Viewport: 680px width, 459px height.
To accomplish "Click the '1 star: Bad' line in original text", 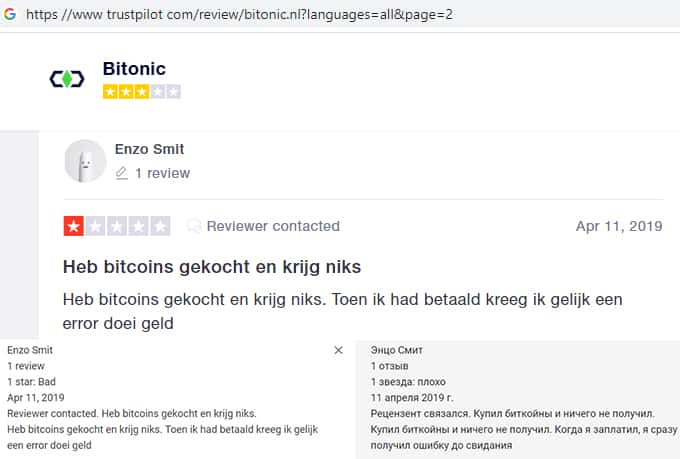I will click(x=33, y=381).
